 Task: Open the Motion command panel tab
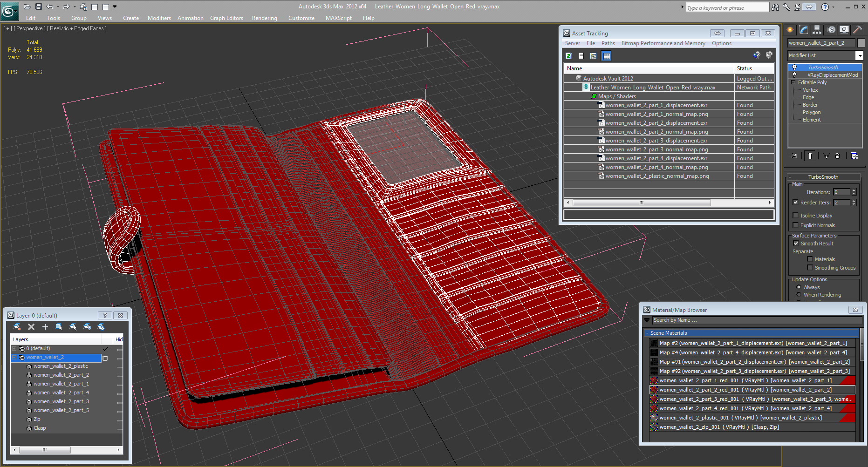click(x=831, y=30)
